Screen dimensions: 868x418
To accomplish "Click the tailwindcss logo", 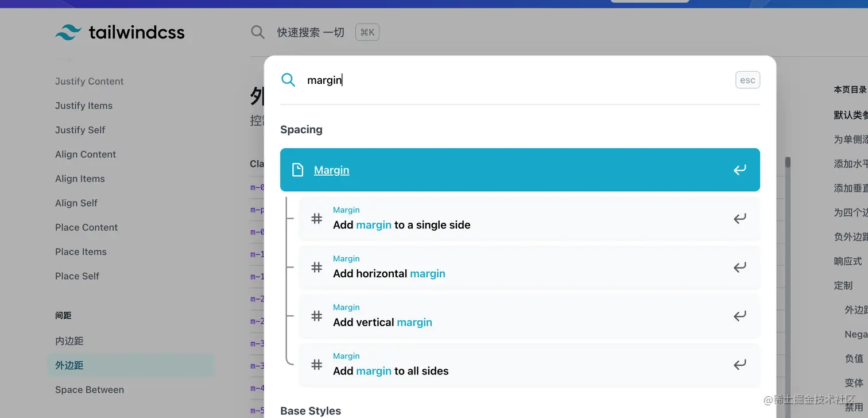I will point(119,32).
